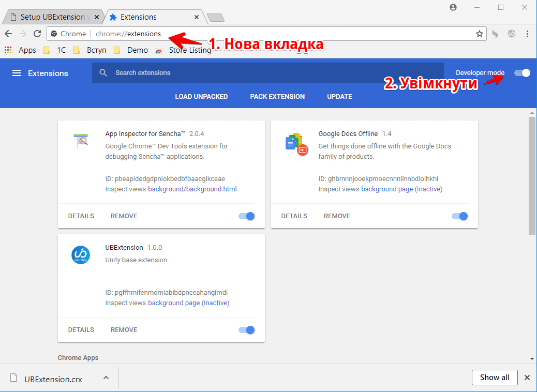
Task: Click the scrollbar down arrow
Action: [x=532, y=359]
